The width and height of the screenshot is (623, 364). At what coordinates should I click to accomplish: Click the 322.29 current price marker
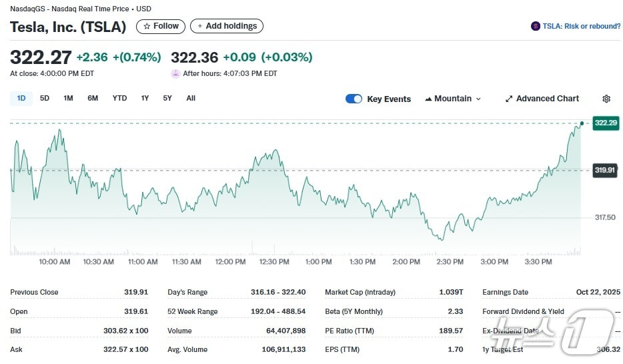pyautogui.click(x=606, y=123)
